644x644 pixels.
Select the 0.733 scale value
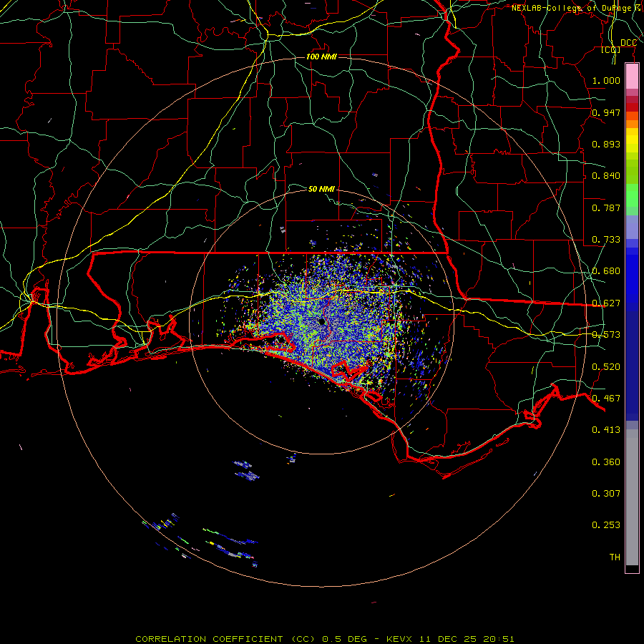(606, 240)
